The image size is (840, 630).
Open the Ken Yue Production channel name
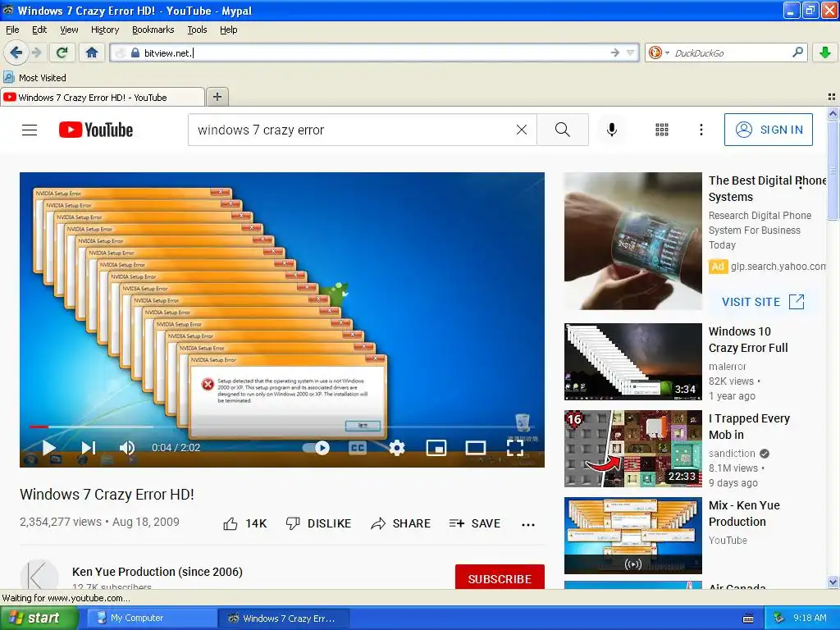157,572
